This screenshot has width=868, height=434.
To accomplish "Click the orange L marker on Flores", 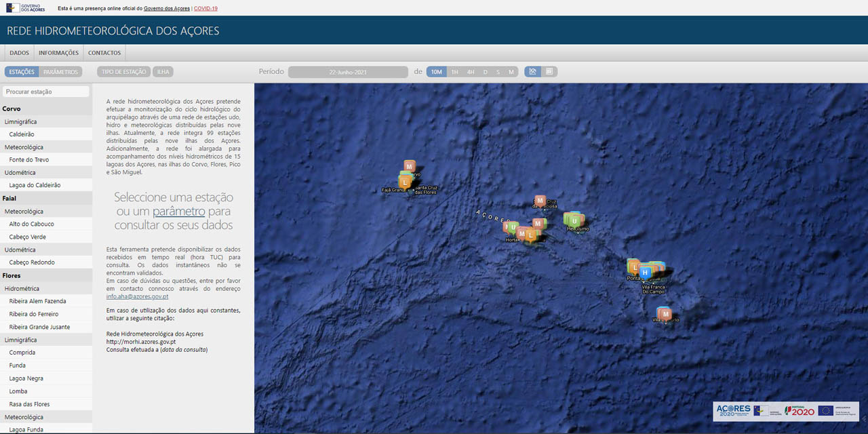I will (x=405, y=182).
